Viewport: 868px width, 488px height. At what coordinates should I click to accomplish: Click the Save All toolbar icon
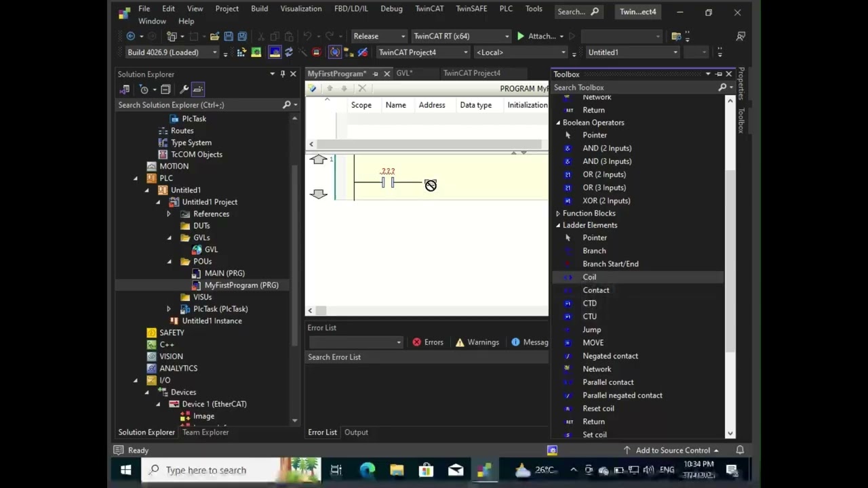pos(242,36)
